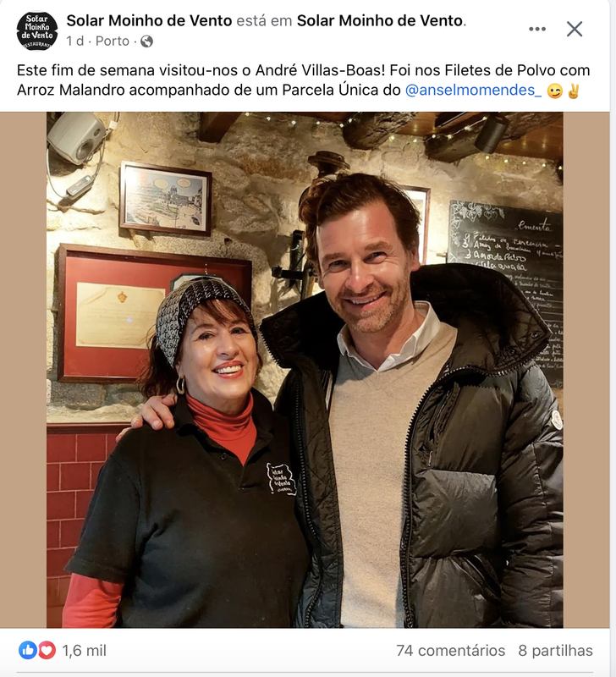This screenshot has width=616, height=677.
Task: Click the beige margin left of photo
Action: click(24, 370)
